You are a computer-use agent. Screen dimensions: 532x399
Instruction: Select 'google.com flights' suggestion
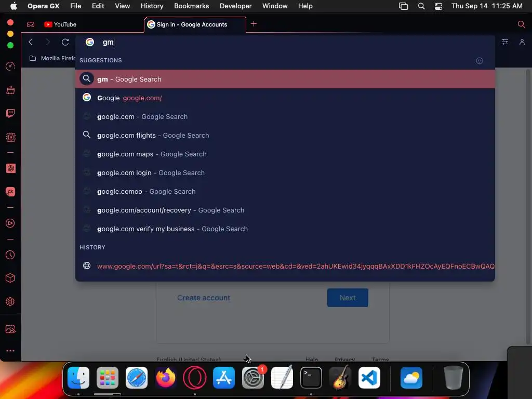[285, 135]
